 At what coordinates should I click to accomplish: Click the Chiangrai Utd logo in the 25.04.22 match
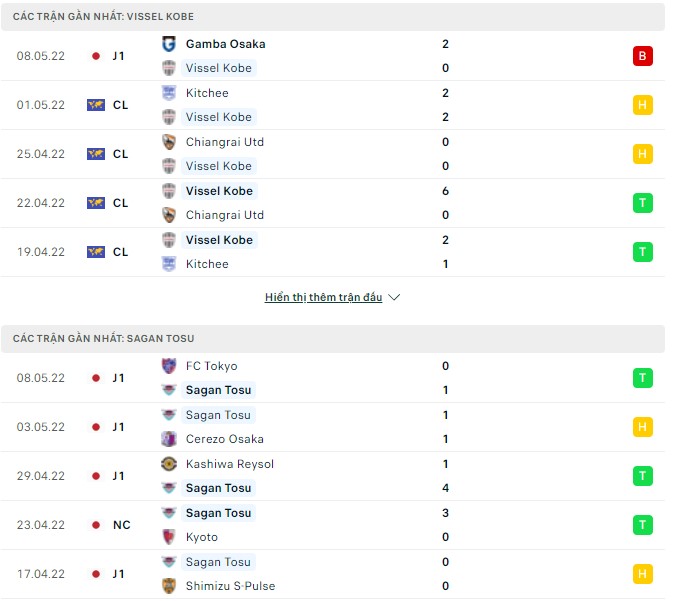coord(169,142)
